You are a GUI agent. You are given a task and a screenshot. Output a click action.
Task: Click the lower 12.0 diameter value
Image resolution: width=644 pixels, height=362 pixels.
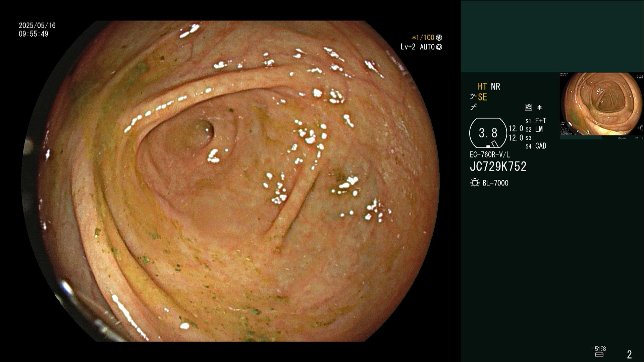click(516, 138)
